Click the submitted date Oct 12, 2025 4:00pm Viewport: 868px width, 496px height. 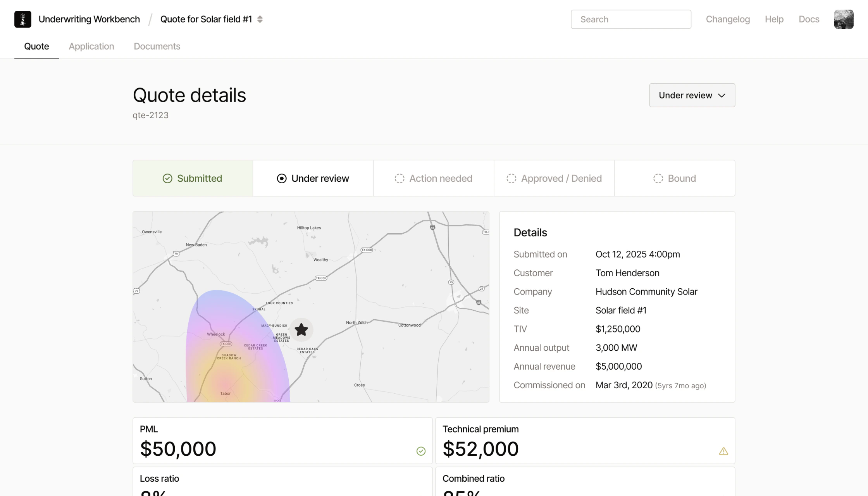tap(637, 254)
